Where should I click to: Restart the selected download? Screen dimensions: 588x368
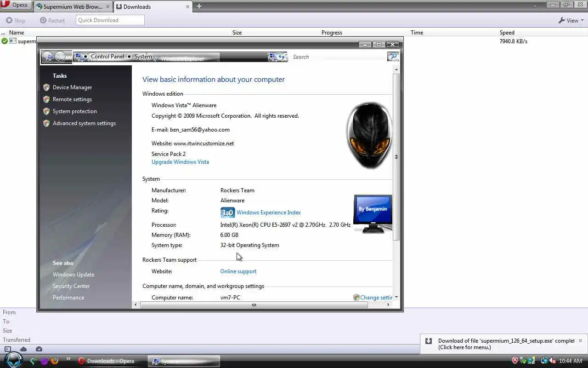[52, 20]
